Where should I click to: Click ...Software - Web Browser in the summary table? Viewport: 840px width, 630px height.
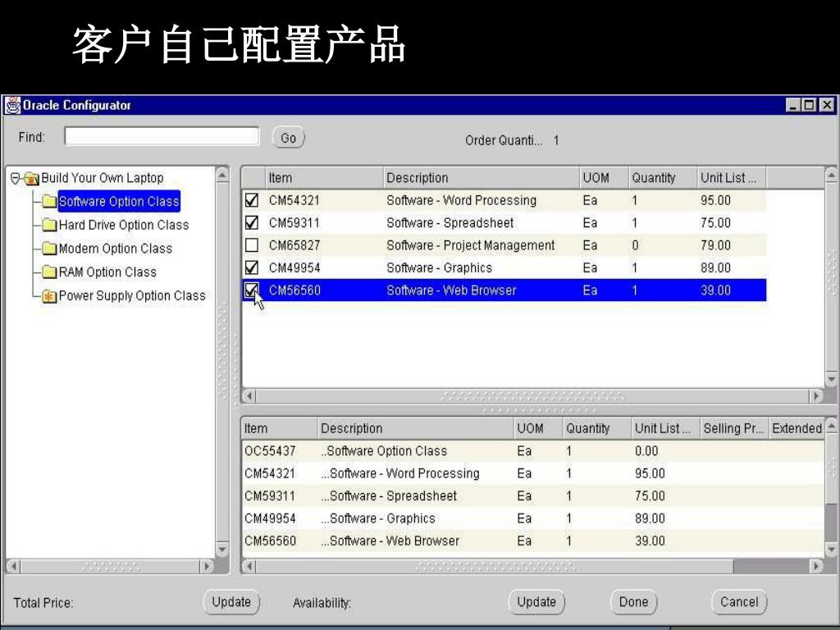click(x=390, y=541)
